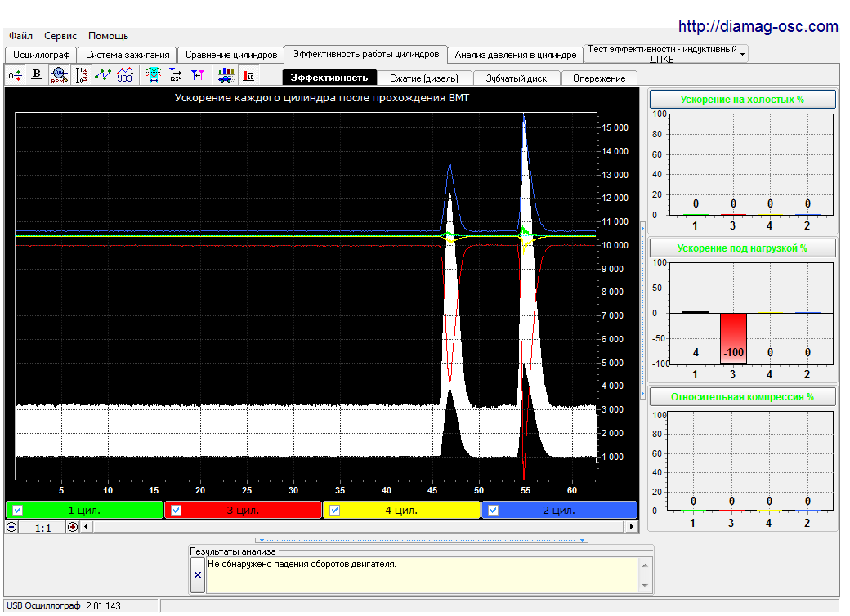Click the red bar with 10 icon
The image size is (850, 616).
click(x=248, y=75)
